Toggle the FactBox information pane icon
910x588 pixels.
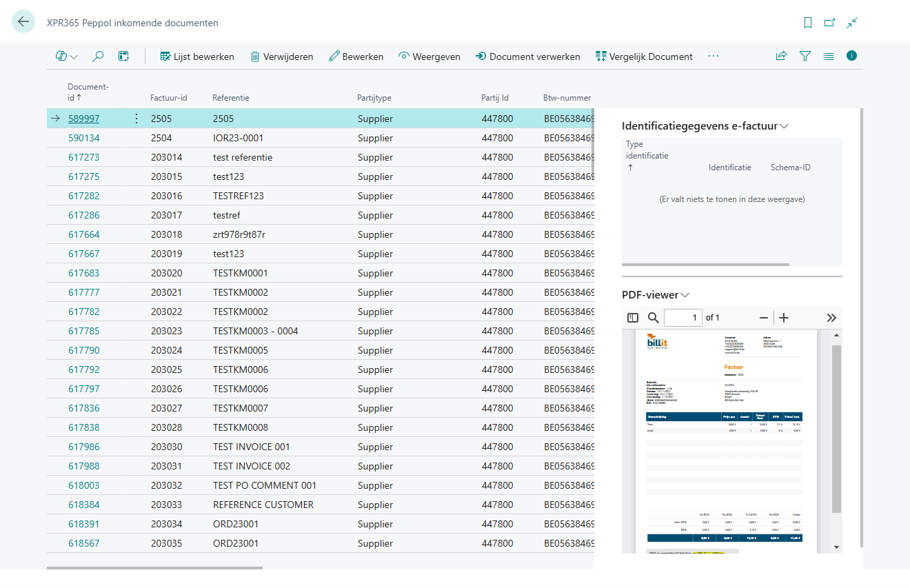[x=851, y=56]
